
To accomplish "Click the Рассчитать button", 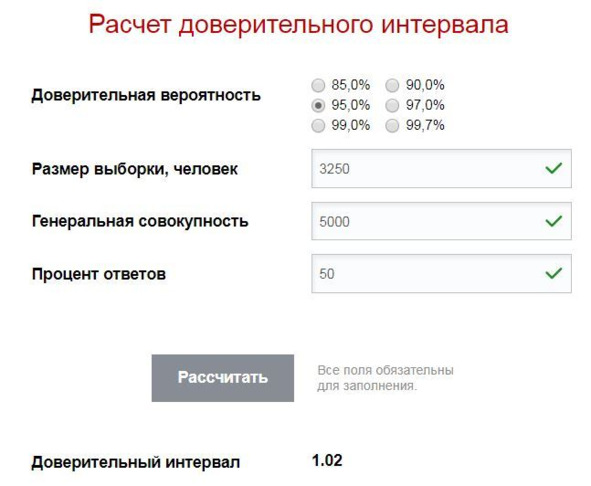I will pos(223,378).
